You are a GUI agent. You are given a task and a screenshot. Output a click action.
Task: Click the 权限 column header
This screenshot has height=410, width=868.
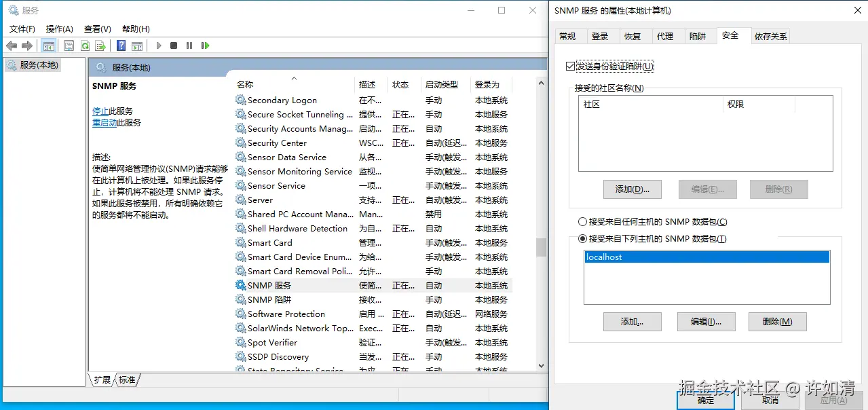click(x=759, y=105)
